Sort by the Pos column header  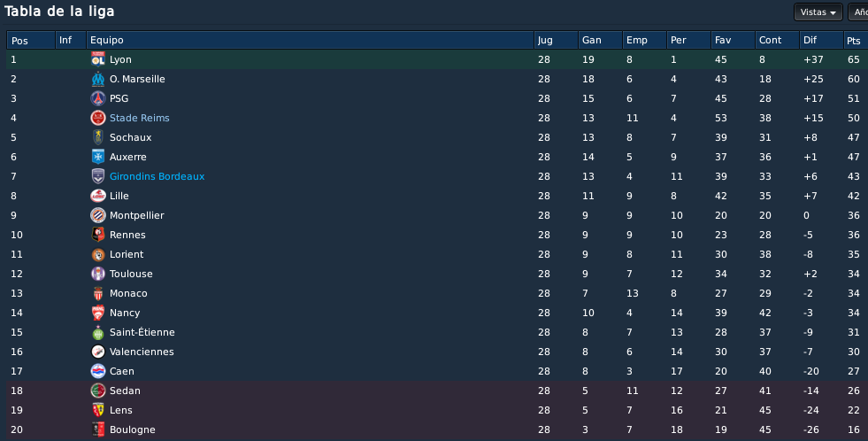(x=31, y=40)
